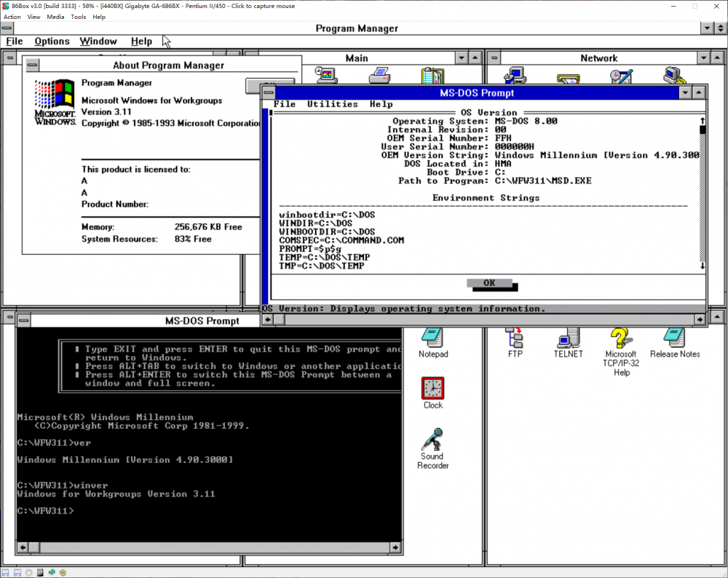Launch TELNET
The height and width of the screenshot is (578, 728).
pos(568,337)
